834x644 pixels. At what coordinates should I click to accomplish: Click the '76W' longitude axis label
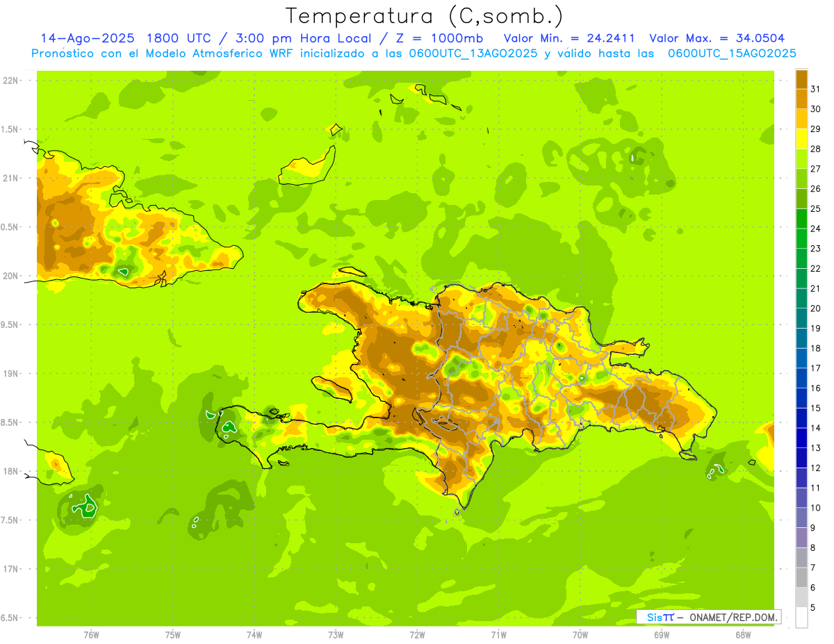tap(91, 635)
